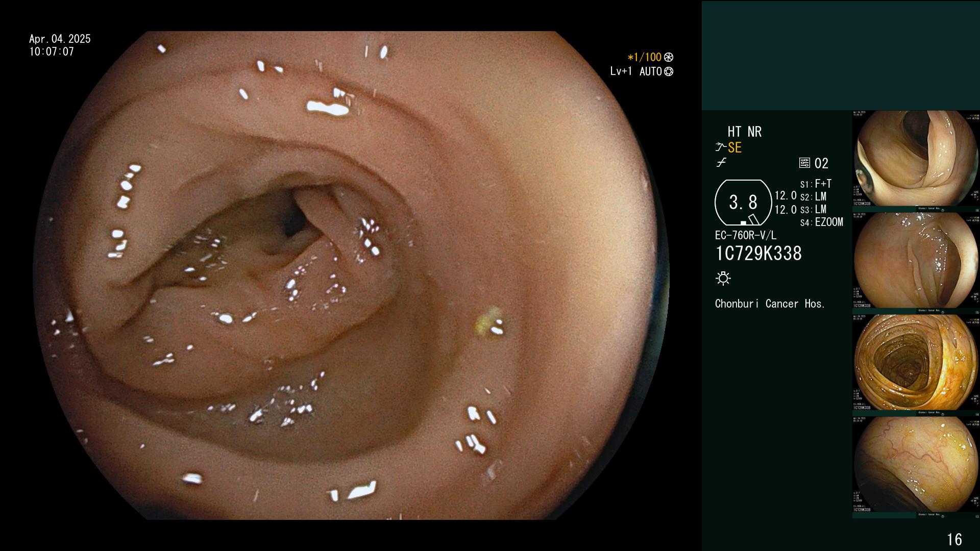The image size is (980, 551).
Task: Open the bottom thumbnail with vascular pattern
Action: click(x=916, y=465)
